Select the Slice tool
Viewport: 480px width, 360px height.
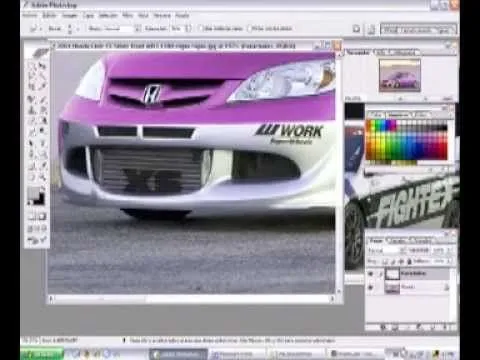point(42,86)
